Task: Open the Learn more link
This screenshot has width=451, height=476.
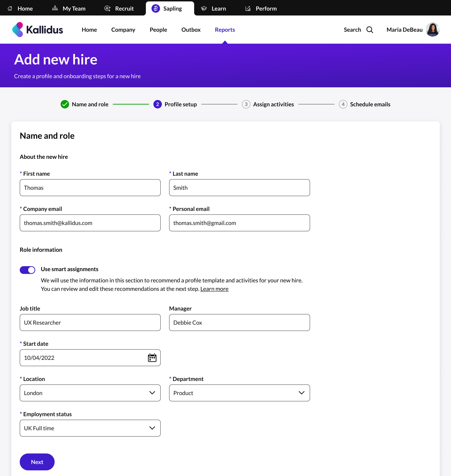Action: (x=214, y=289)
